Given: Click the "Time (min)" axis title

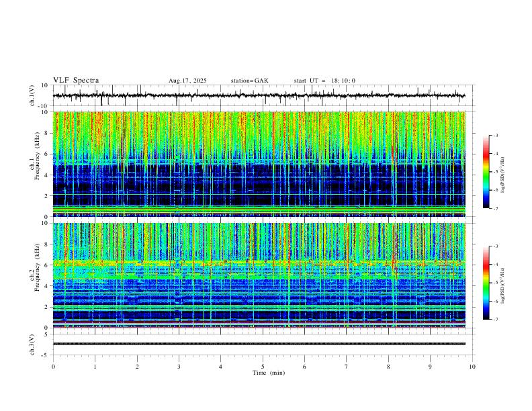Looking at the screenshot, I should tap(269, 373).
